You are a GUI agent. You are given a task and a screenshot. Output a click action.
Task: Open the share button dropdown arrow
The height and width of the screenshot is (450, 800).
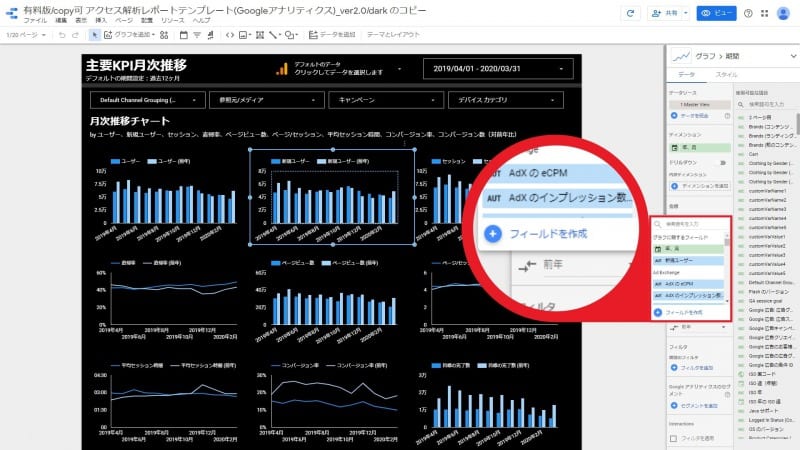(686, 13)
